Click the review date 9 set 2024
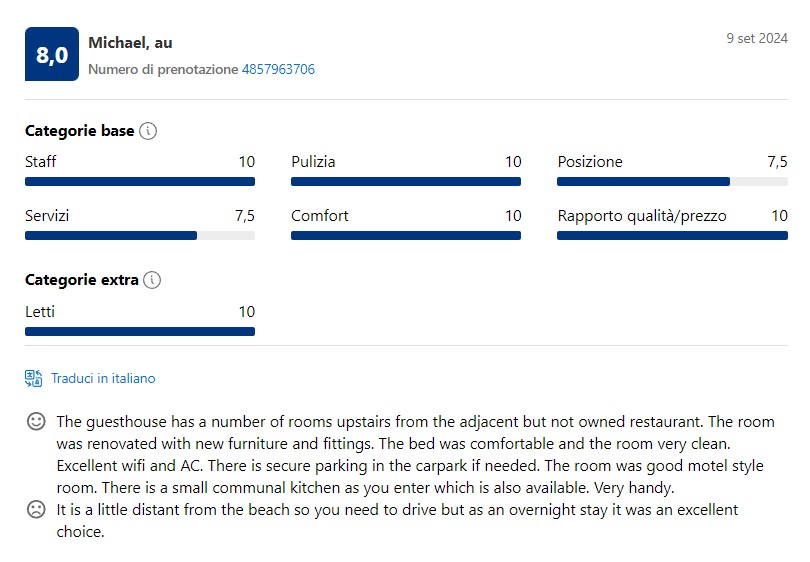 click(x=757, y=38)
